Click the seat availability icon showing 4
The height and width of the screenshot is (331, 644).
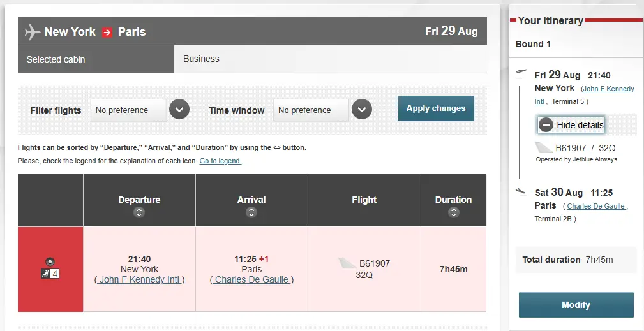click(x=50, y=274)
